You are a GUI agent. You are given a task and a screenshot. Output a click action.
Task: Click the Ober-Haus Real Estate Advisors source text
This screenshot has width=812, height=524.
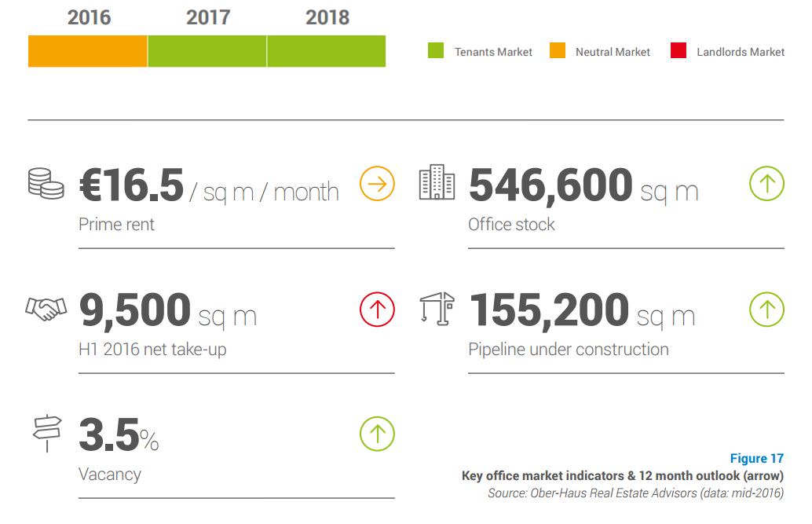coord(613,493)
